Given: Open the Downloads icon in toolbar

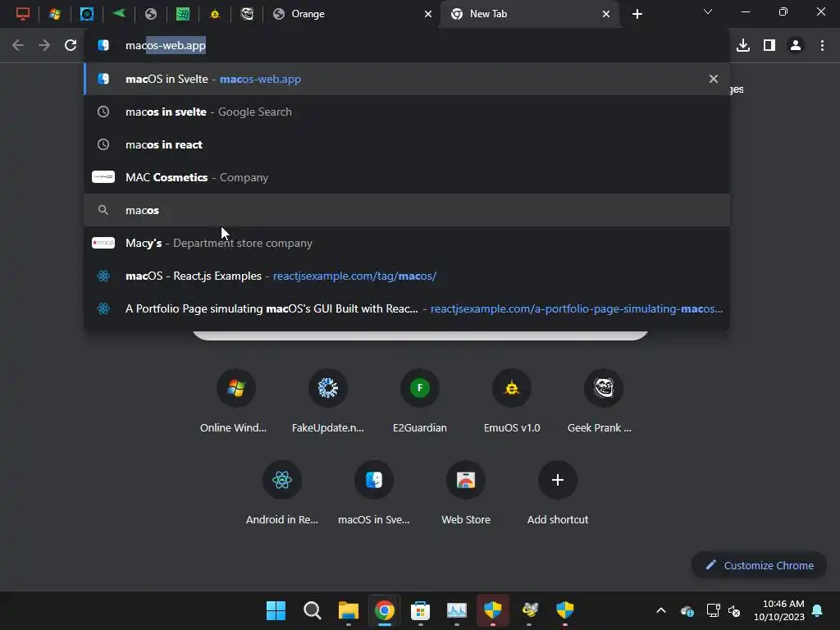Looking at the screenshot, I should tap(743, 46).
